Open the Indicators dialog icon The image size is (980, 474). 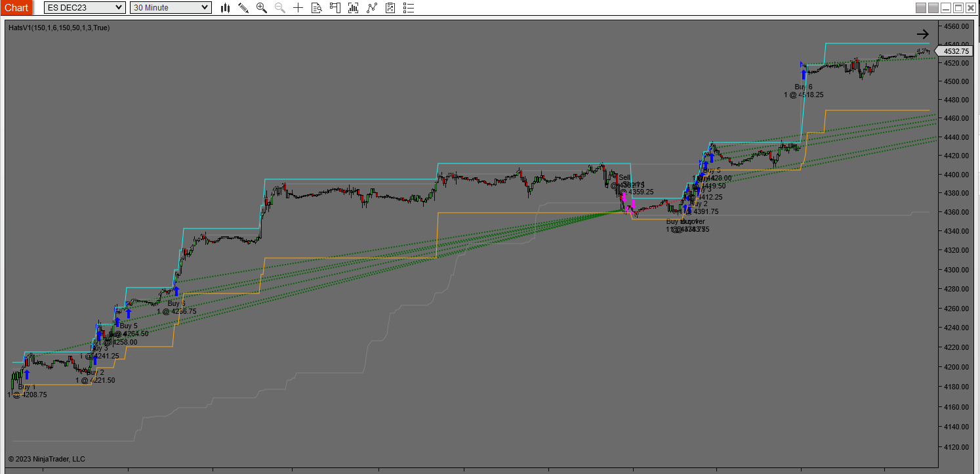(x=352, y=8)
